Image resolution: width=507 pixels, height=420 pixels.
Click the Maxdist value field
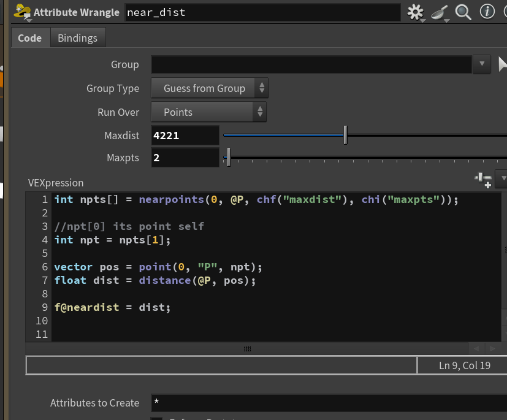tap(185, 136)
